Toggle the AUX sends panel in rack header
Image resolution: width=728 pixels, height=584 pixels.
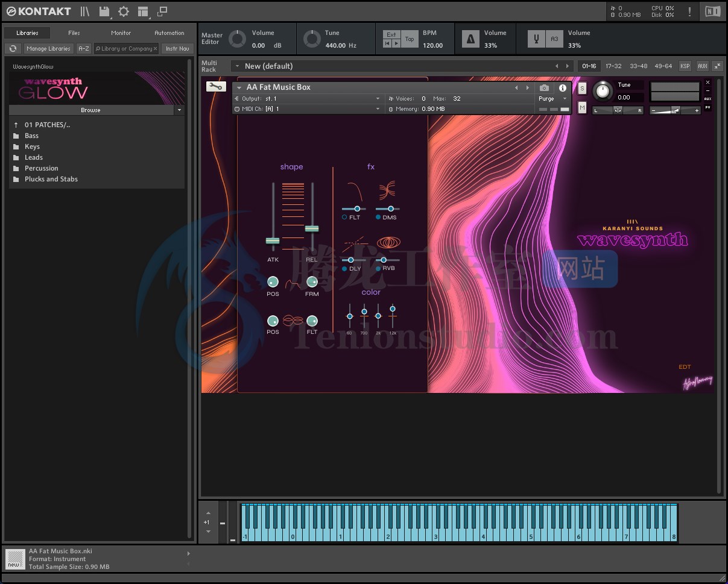click(x=702, y=66)
